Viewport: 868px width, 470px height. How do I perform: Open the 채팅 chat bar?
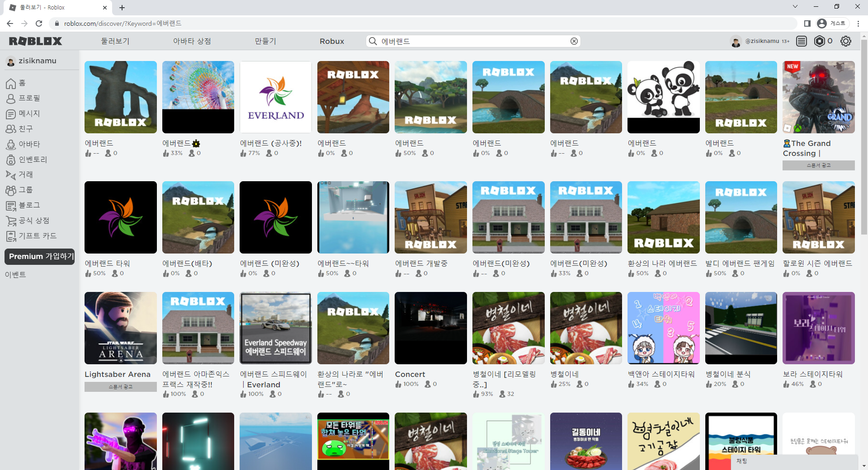[794, 461]
